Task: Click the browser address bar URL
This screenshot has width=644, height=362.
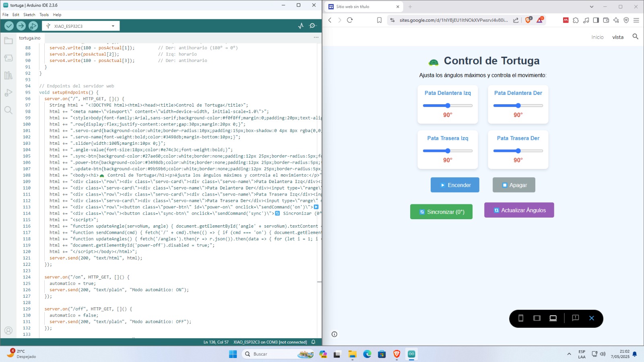Action: [454, 20]
